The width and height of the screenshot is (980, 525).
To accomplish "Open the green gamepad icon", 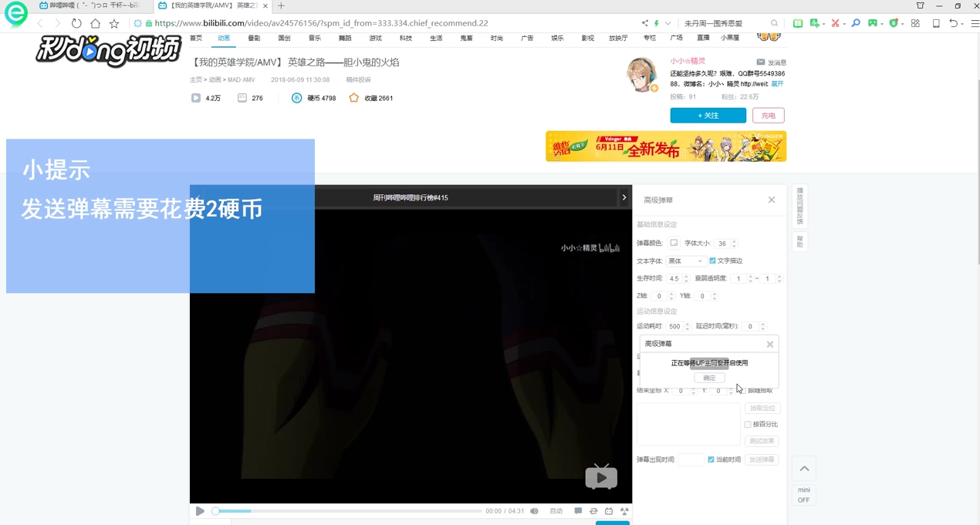I will pyautogui.click(x=873, y=24).
